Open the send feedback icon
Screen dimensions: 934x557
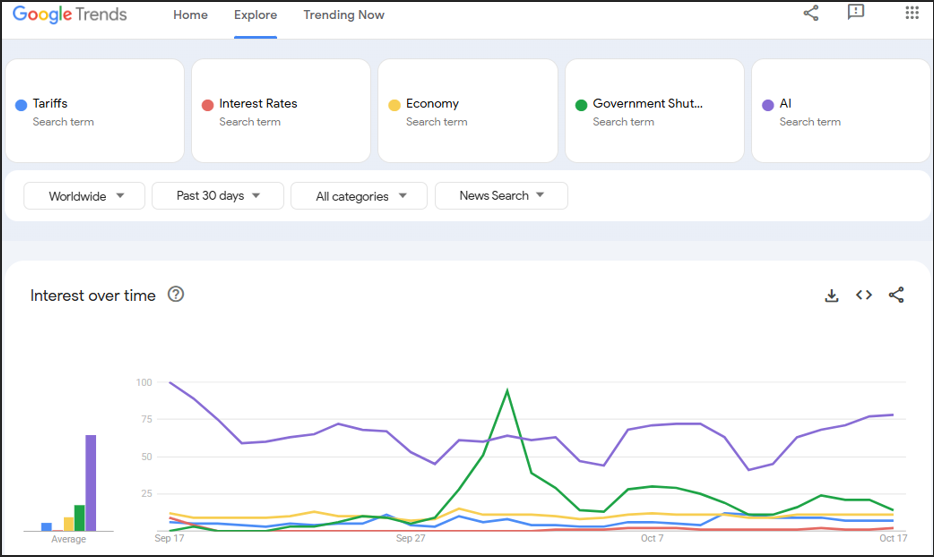[856, 13]
